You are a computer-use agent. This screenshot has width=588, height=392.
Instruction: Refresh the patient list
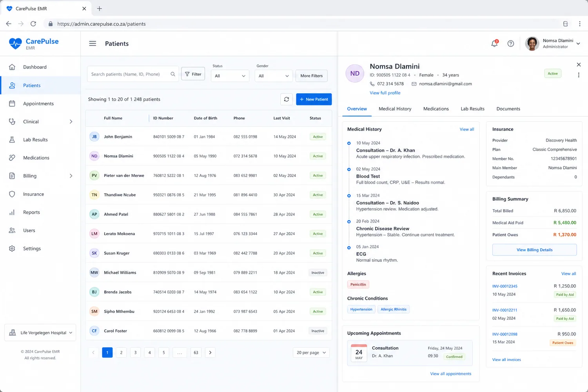pyautogui.click(x=287, y=99)
